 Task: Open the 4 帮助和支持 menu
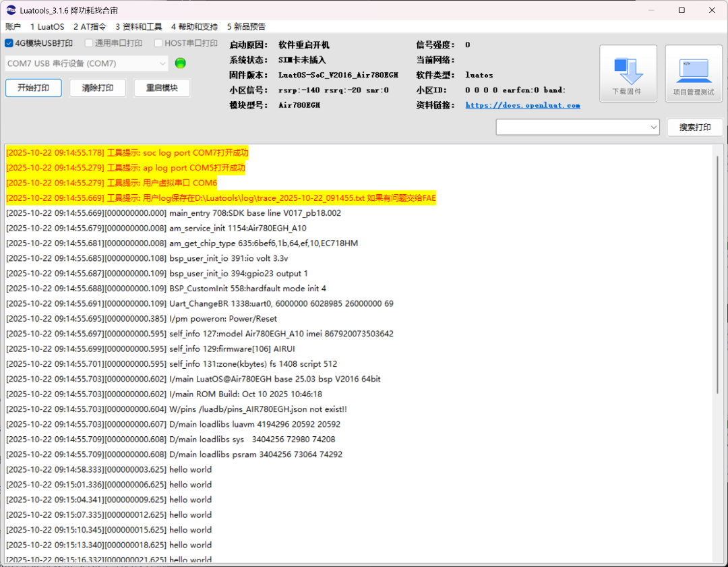(194, 26)
